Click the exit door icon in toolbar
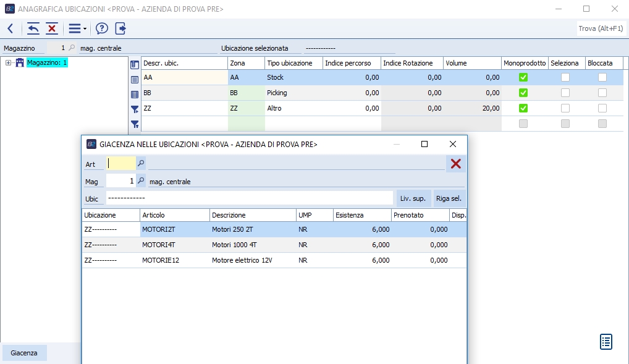The image size is (629, 364). (120, 28)
